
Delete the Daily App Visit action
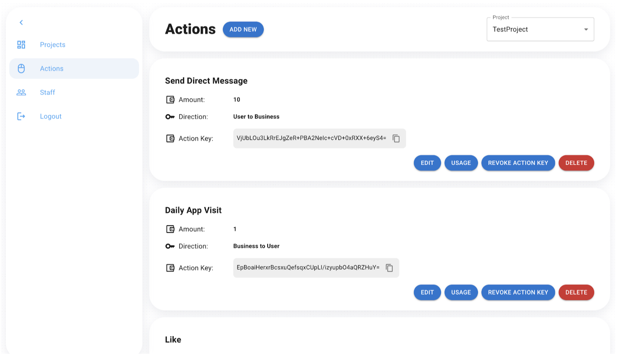(x=576, y=293)
